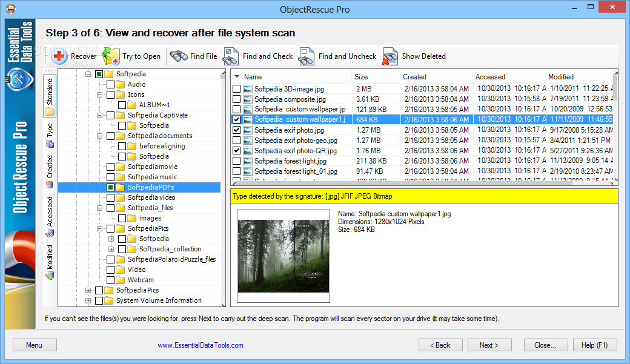Click the images folder icon in tree

pos(132,218)
